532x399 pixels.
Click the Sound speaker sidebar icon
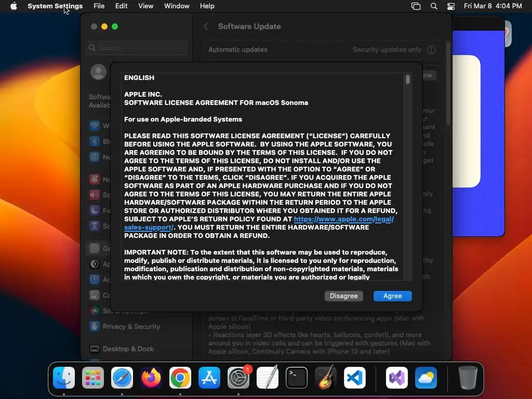[x=95, y=195]
